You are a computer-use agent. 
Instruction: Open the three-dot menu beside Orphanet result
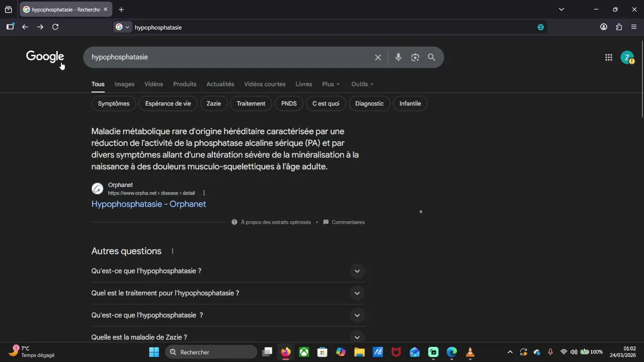(204, 193)
